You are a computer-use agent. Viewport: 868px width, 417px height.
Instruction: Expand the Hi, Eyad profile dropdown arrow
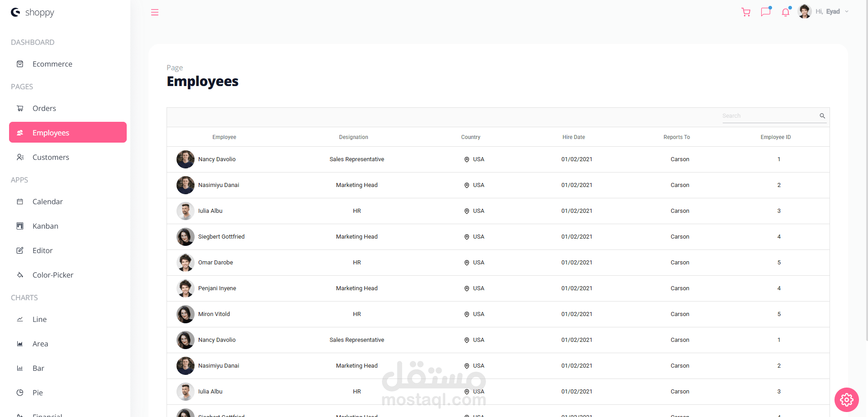(847, 12)
